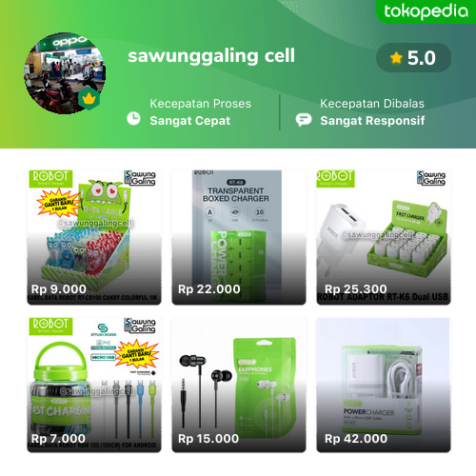The image size is (476, 476).
Task: Click the gold crown badge on avatar
Action: (89, 99)
